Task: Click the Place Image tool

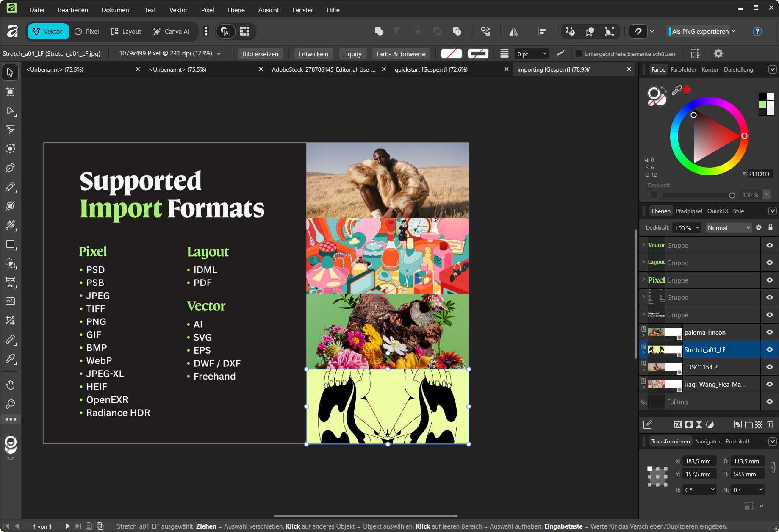Action: coord(10,301)
